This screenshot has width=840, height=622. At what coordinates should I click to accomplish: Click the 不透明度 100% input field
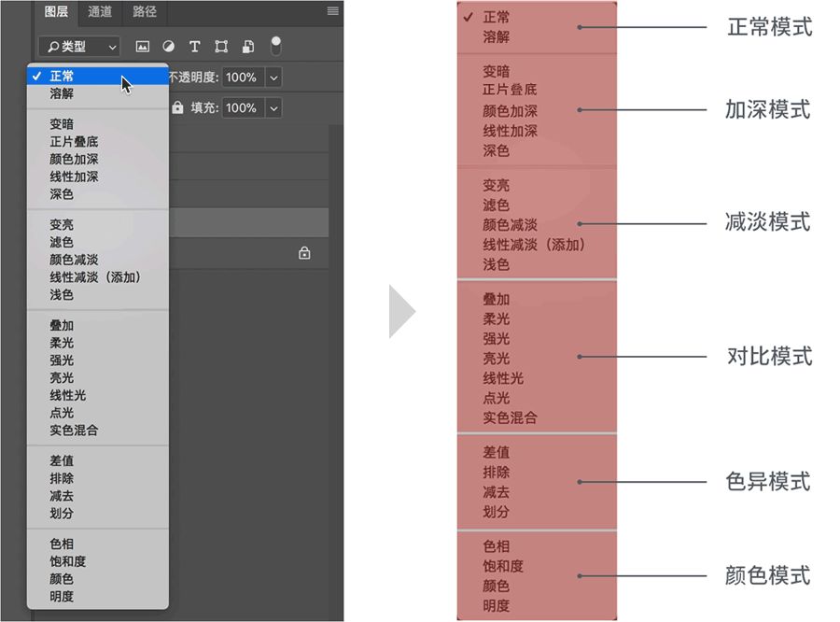[241, 78]
